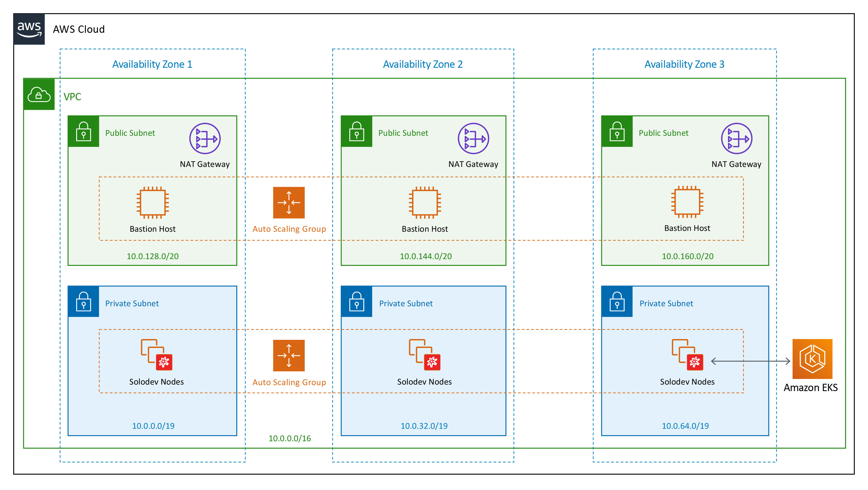Select NAT Gateway icon in Availability Zone 3

tap(736, 138)
